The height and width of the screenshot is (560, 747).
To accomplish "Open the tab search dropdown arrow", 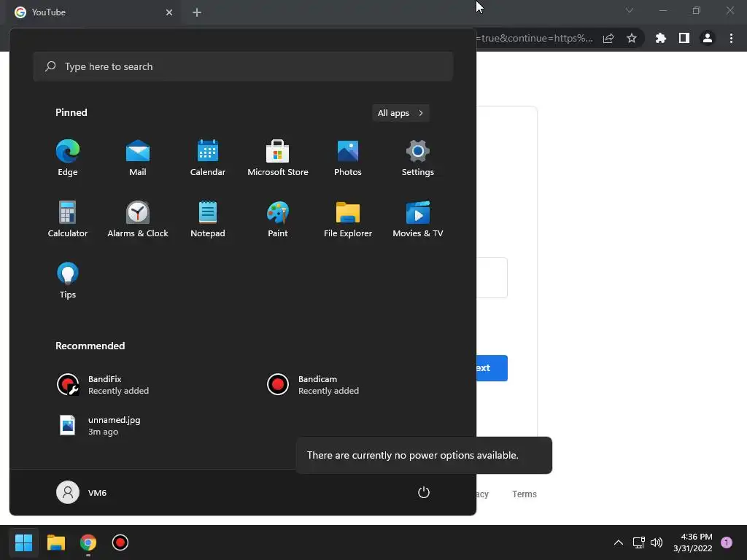I will (630, 10).
